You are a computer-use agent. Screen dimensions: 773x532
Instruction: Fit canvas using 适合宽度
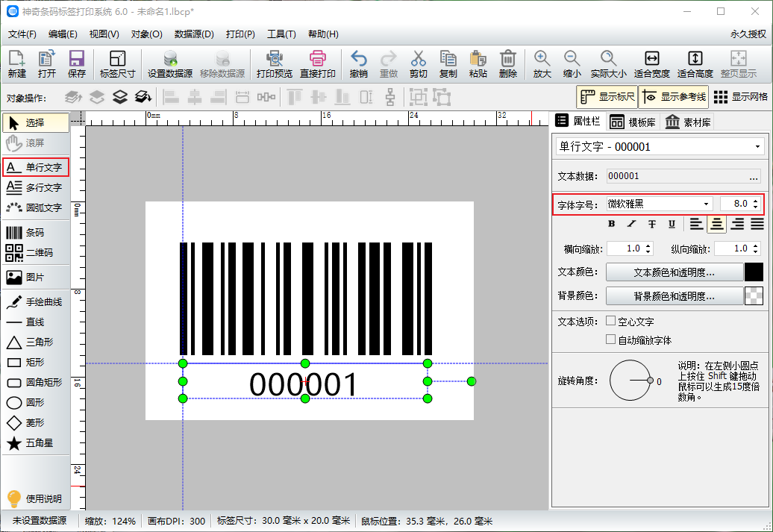(x=651, y=64)
